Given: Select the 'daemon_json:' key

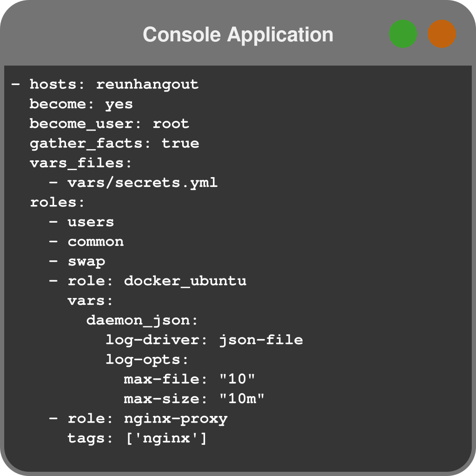Looking at the screenshot, I should [x=142, y=321].
